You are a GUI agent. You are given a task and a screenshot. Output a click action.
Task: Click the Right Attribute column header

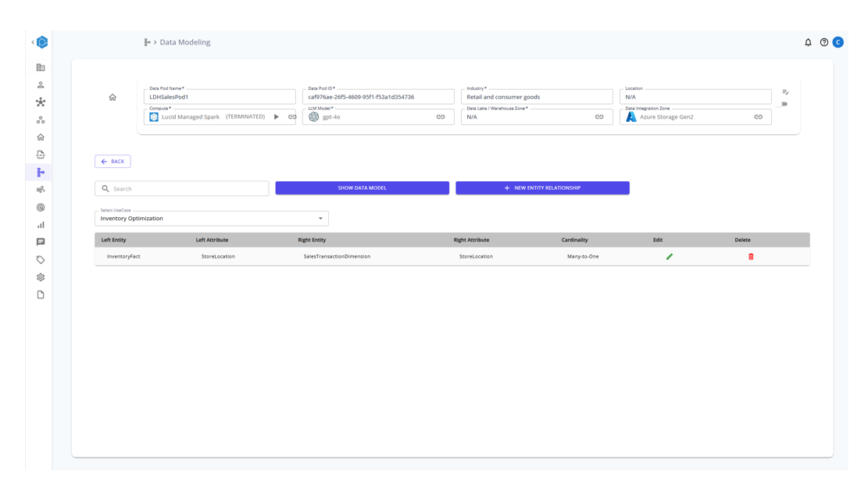(x=471, y=241)
